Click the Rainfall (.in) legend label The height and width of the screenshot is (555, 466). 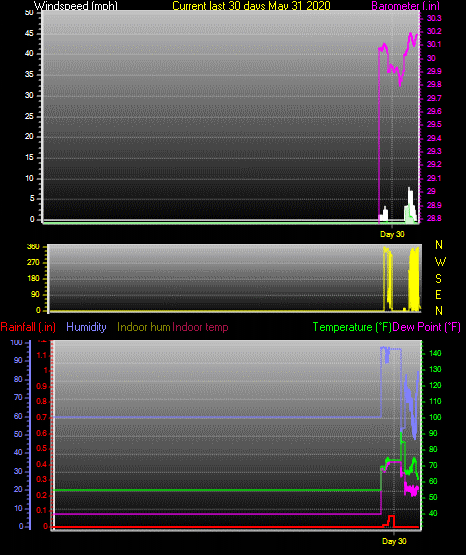click(x=28, y=327)
